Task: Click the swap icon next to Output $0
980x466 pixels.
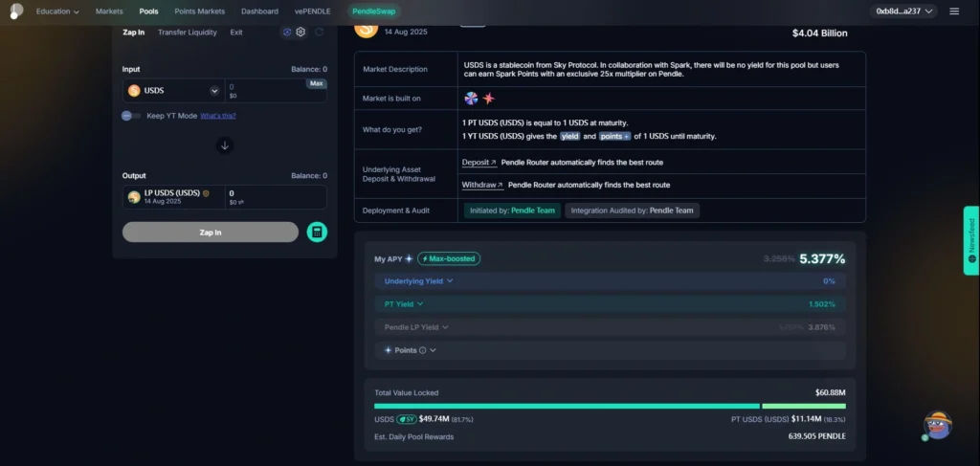Action: 241,203
